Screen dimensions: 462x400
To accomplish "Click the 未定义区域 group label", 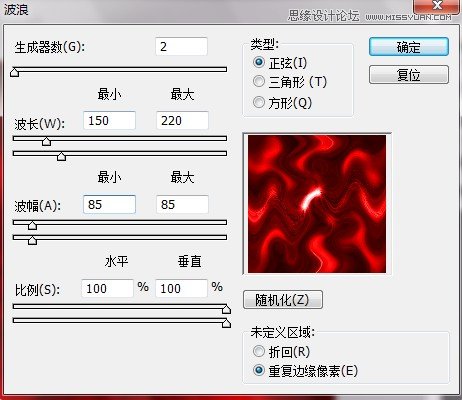I will (282, 332).
